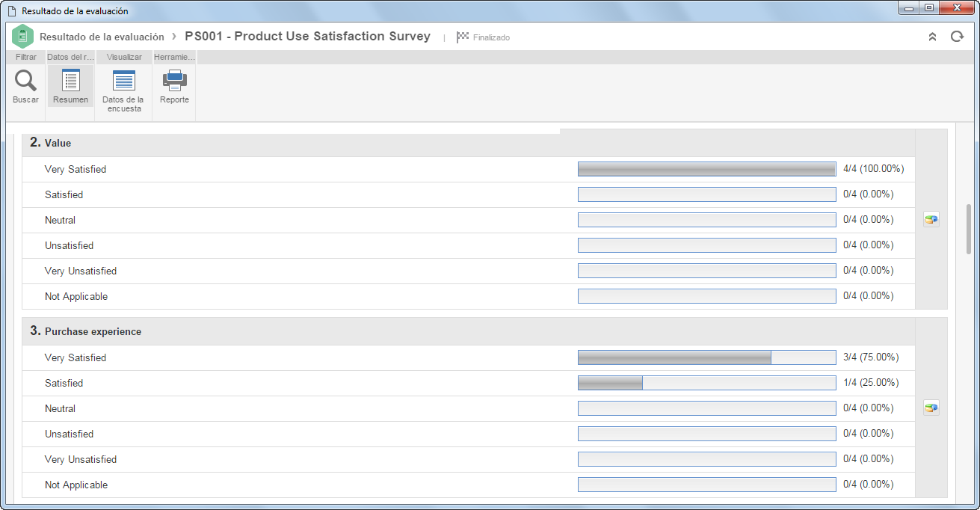Open chart icon for Purchase experience question
Screen dimensions: 980x510
pyautogui.click(x=931, y=408)
